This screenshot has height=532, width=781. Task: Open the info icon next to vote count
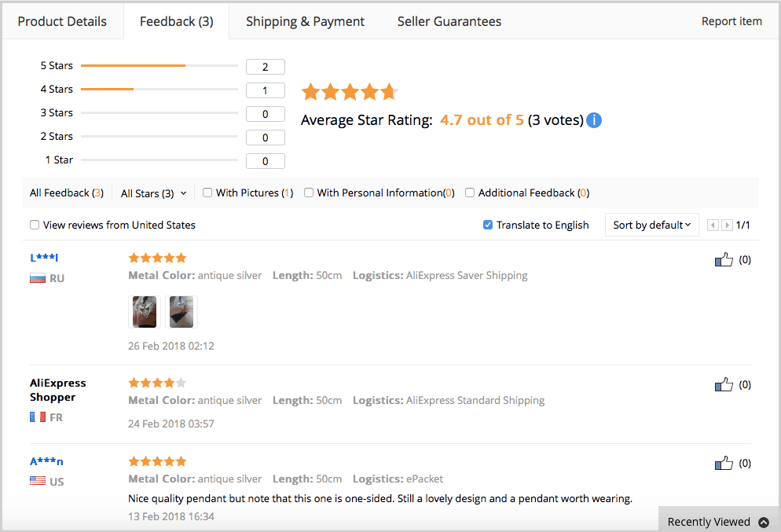click(x=594, y=120)
